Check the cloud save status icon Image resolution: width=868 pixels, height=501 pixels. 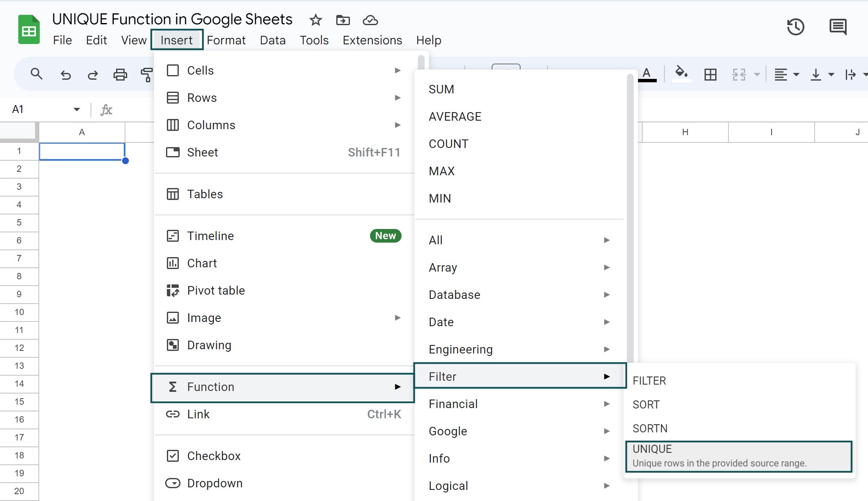point(370,20)
